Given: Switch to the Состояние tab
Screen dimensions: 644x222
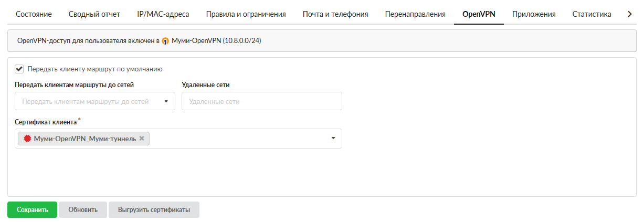Looking at the screenshot, I should [34, 14].
